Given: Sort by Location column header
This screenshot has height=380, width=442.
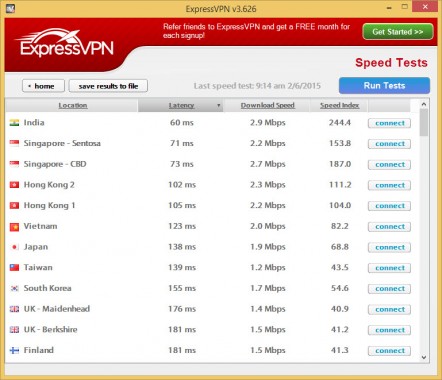Looking at the screenshot, I should pos(73,105).
